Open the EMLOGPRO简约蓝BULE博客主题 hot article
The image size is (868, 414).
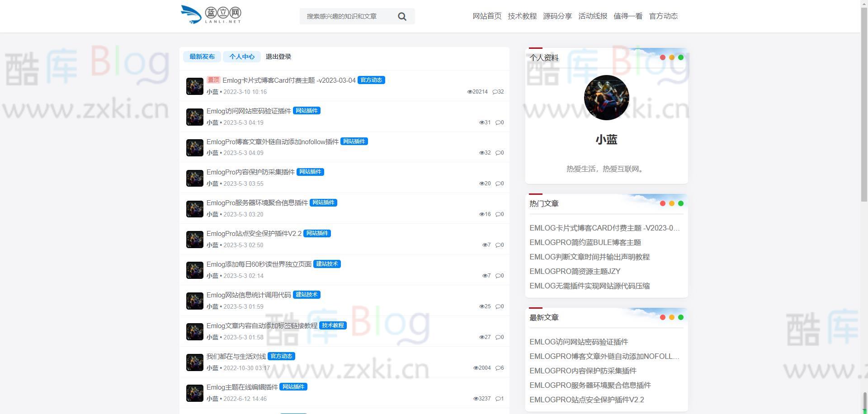point(585,242)
